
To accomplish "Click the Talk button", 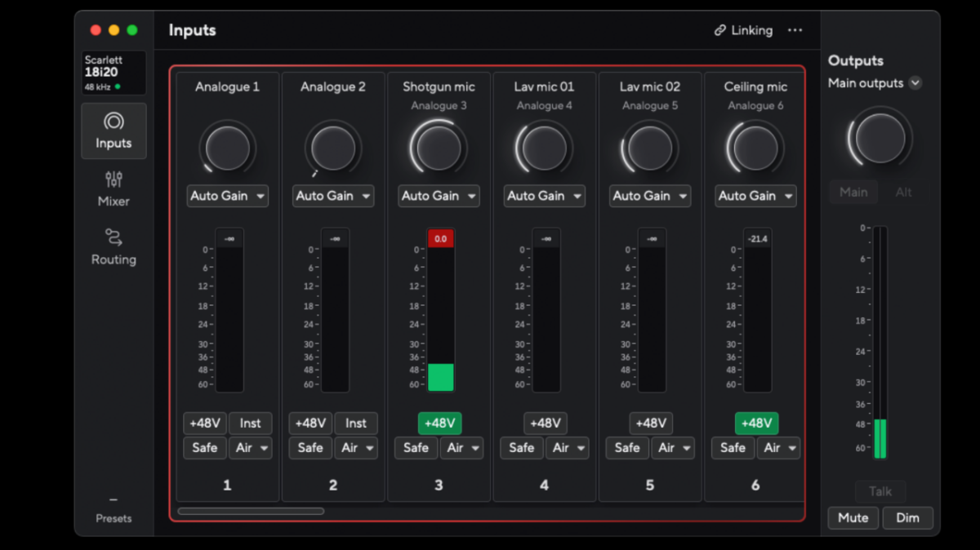I will tap(880, 491).
